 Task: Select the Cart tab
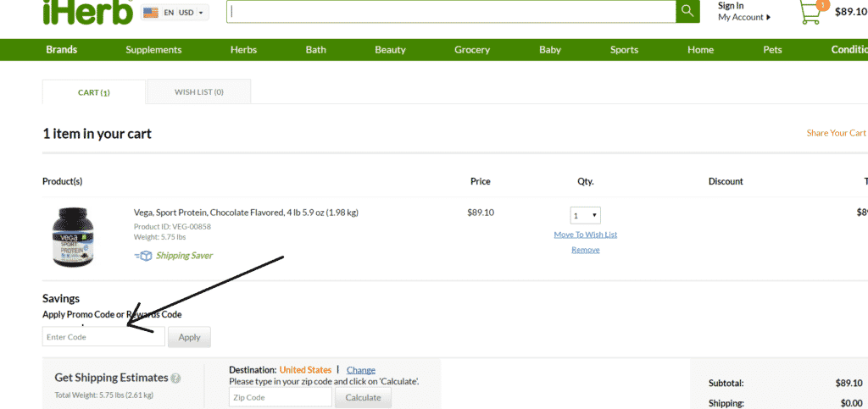click(94, 92)
